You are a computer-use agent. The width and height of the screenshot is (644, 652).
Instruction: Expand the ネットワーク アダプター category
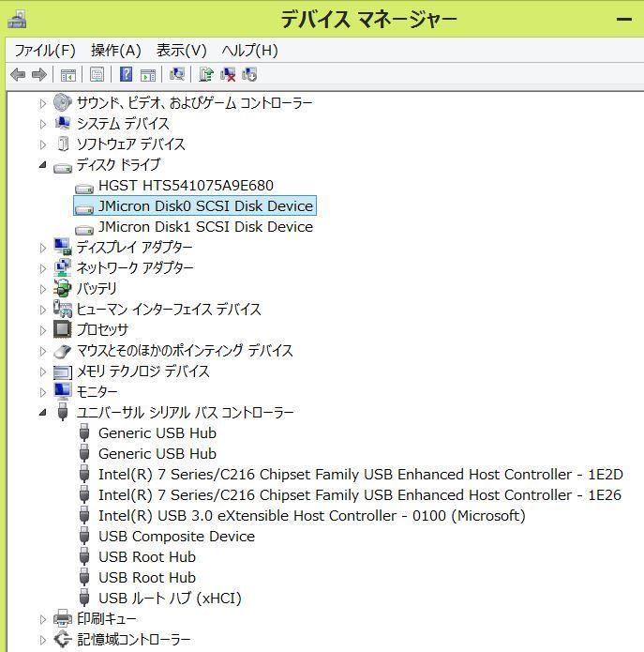point(42,268)
